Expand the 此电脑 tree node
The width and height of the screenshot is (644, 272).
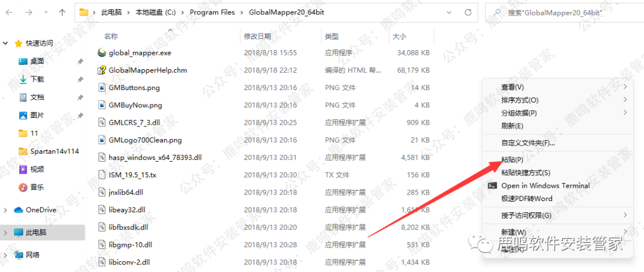5,233
